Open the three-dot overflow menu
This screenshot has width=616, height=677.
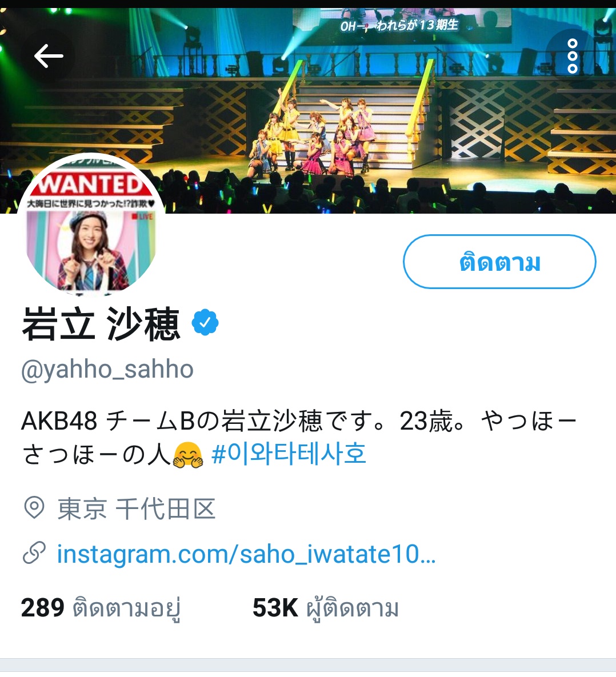click(573, 56)
